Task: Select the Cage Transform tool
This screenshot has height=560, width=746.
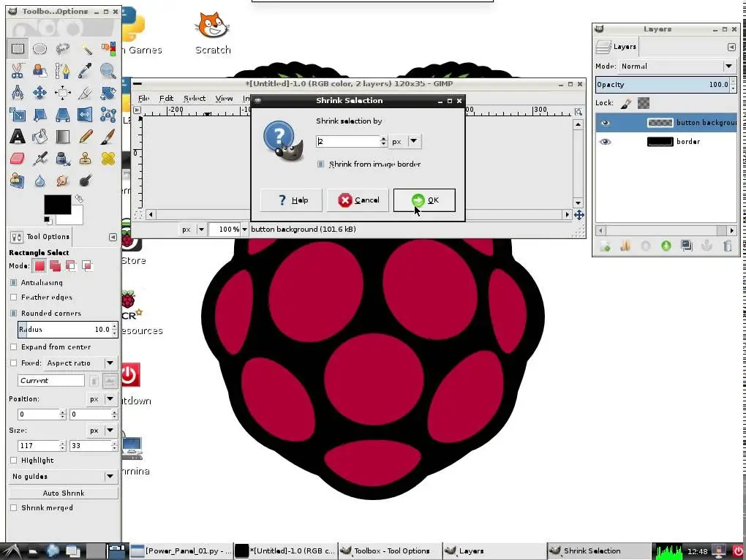Action: 108,114
